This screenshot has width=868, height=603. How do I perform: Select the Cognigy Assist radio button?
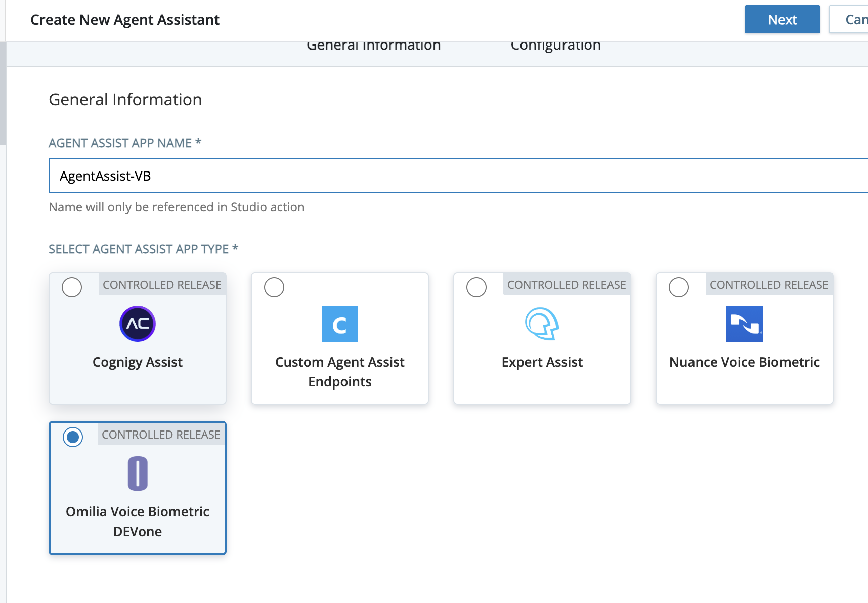(72, 287)
